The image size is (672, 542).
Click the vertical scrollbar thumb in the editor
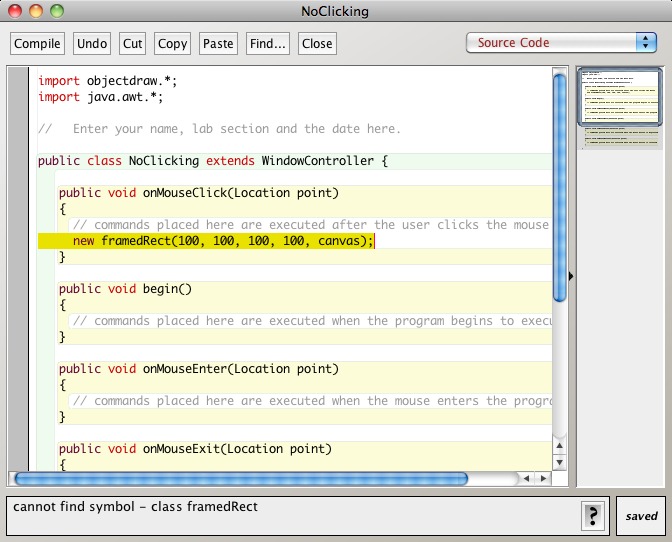(x=559, y=185)
